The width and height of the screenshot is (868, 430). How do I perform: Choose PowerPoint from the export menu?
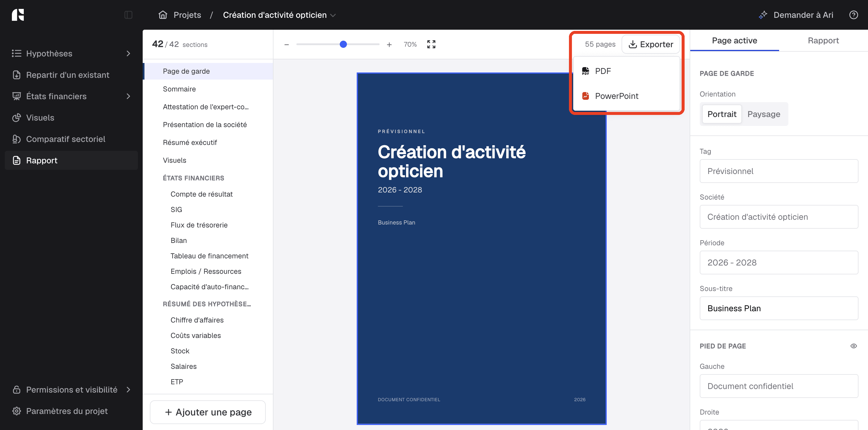point(626,96)
